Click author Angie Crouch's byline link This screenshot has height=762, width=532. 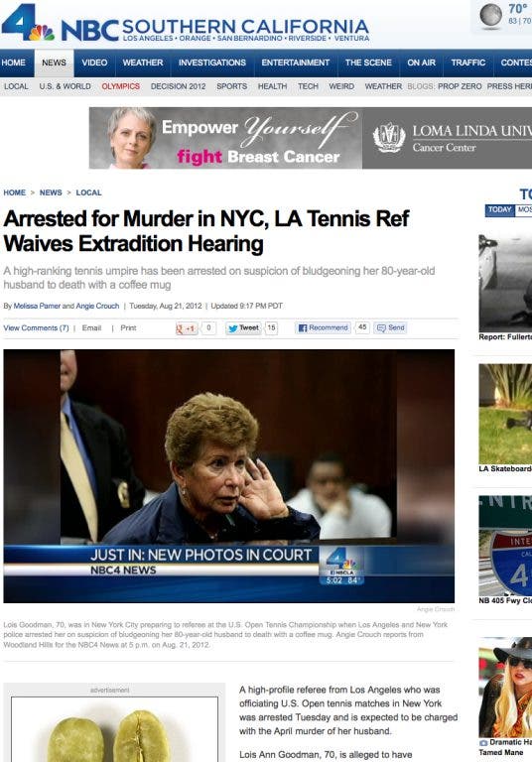pos(97,306)
